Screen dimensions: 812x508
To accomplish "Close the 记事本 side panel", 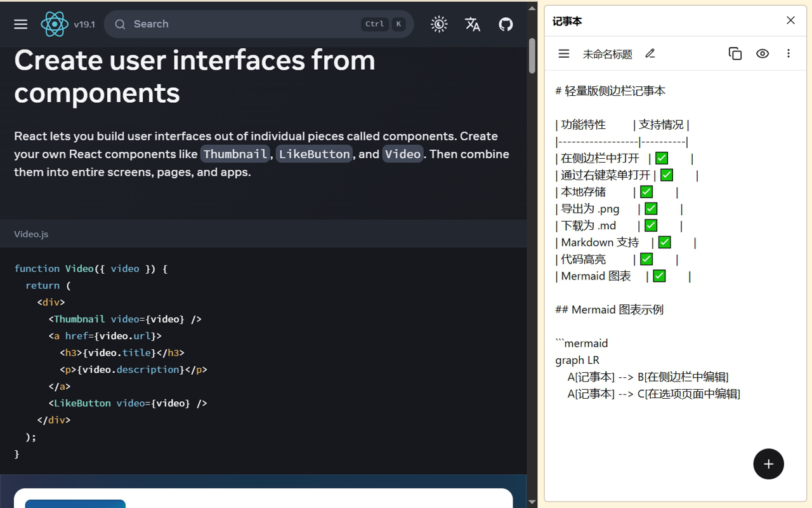I will click(790, 20).
